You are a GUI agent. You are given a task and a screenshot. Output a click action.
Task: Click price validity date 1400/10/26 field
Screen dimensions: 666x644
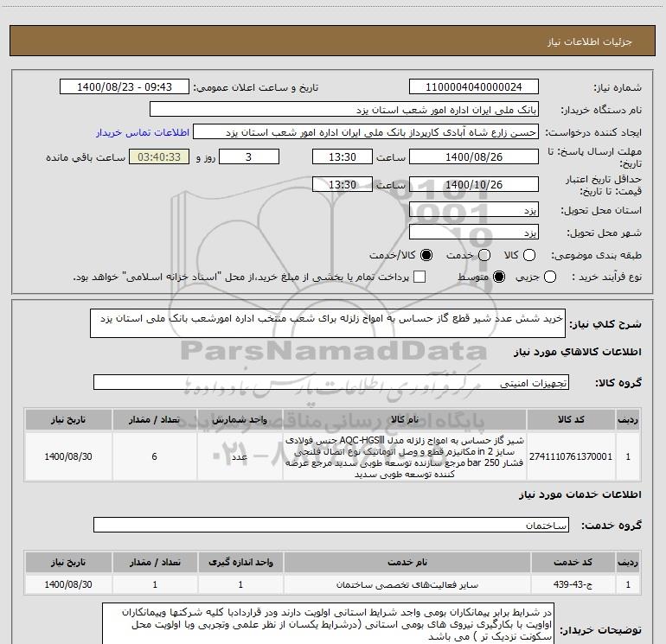pos(474,184)
